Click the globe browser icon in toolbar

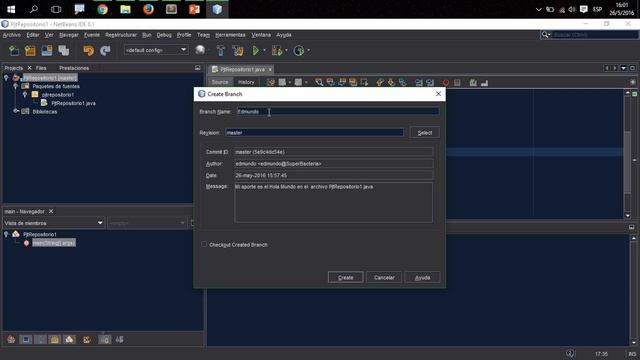tap(200, 50)
